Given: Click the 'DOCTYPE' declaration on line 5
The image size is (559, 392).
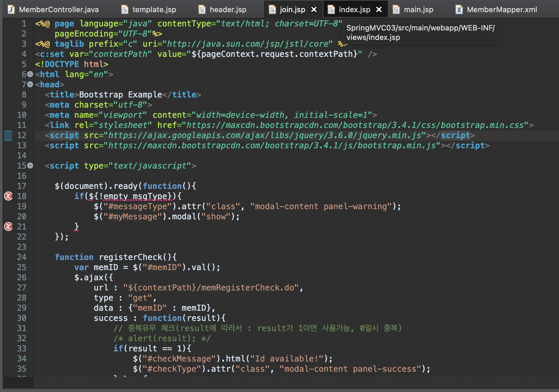Looking at the screenshot, I should coord(62,64).
